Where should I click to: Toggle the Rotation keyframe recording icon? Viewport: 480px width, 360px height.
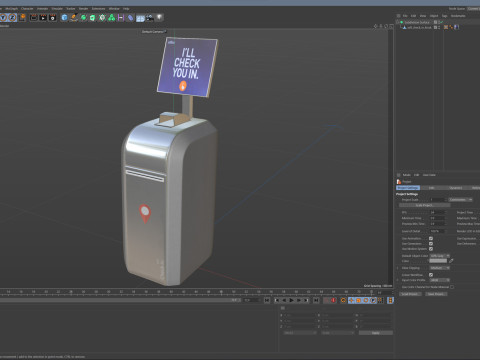pos(366,300)
